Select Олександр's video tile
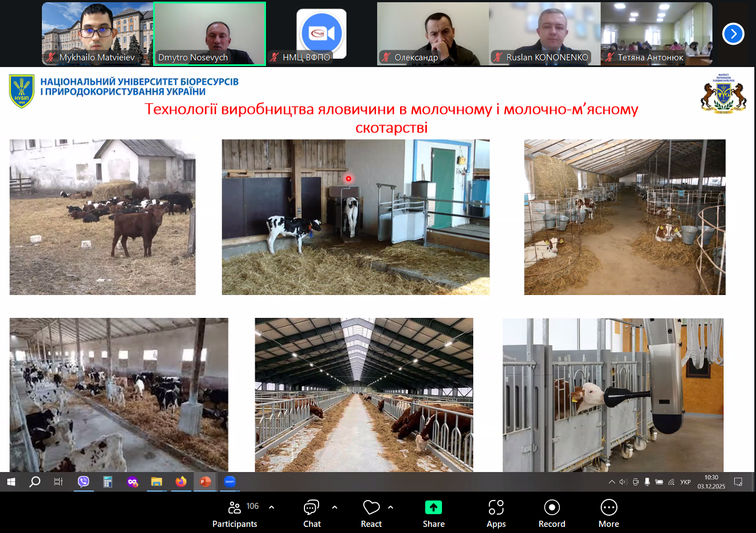The height and width of the screenshot is (533, 756). click(433, 34)
